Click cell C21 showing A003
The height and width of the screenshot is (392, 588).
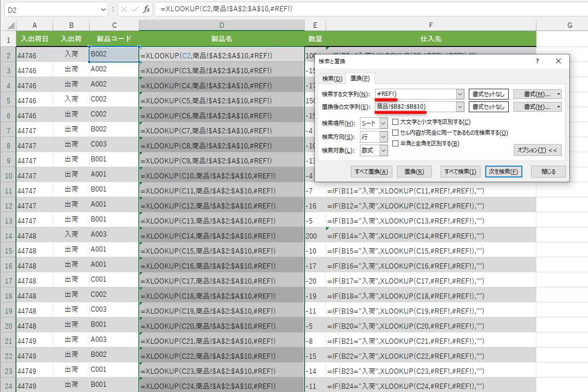click(114, 341)
